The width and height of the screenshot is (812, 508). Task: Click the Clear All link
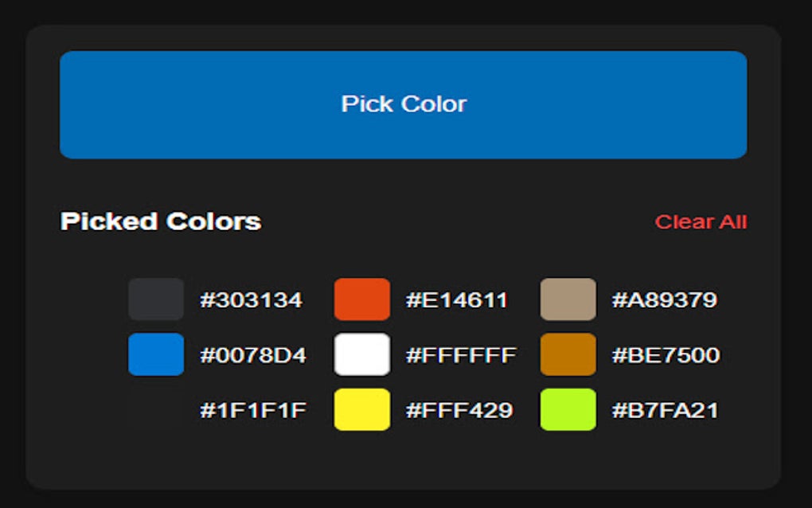[x=701, y=222]
